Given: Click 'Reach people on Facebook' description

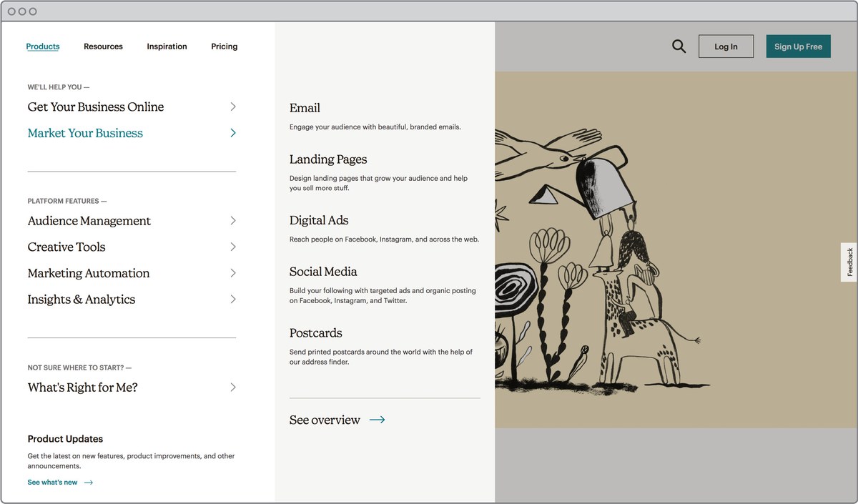Looking at the screenshot, I should click(384, 239).
